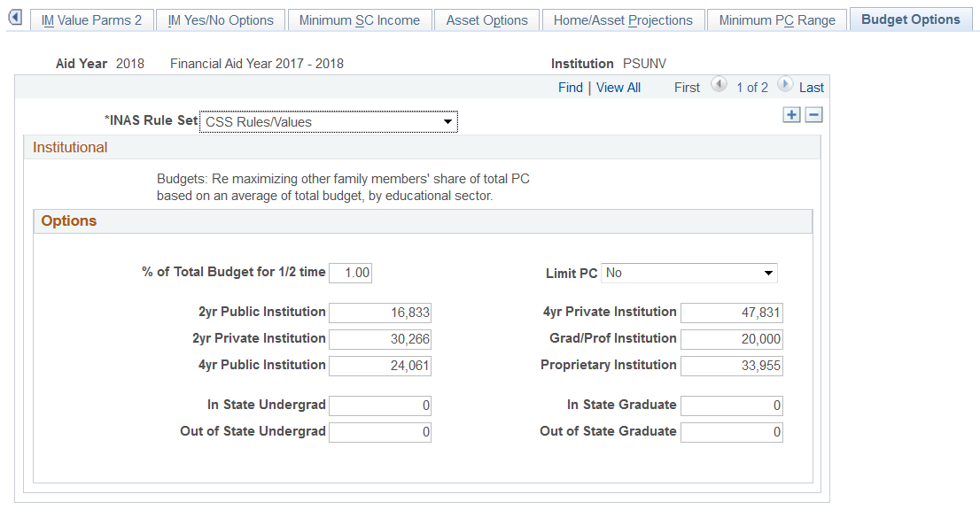The height and width of the screenshot is (510, 980).
Task: Open the Minimum SC Income tab
Action: pyautogui.click(x=360, y=19)
